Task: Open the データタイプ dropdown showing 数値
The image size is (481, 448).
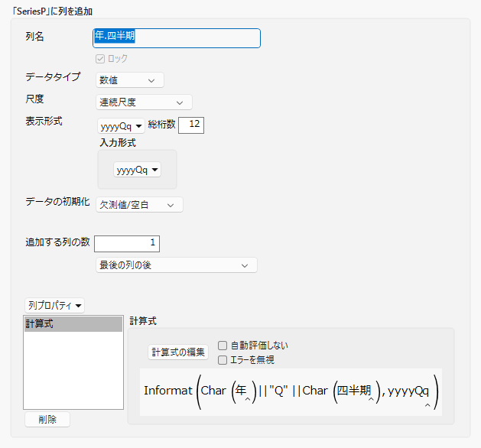Action: [129, 80]
